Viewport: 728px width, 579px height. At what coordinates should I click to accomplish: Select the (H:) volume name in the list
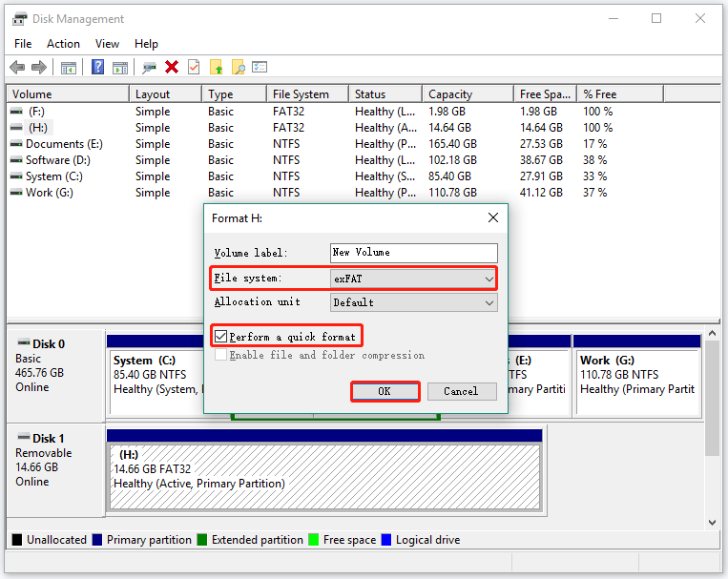click(x=38, y=128)
